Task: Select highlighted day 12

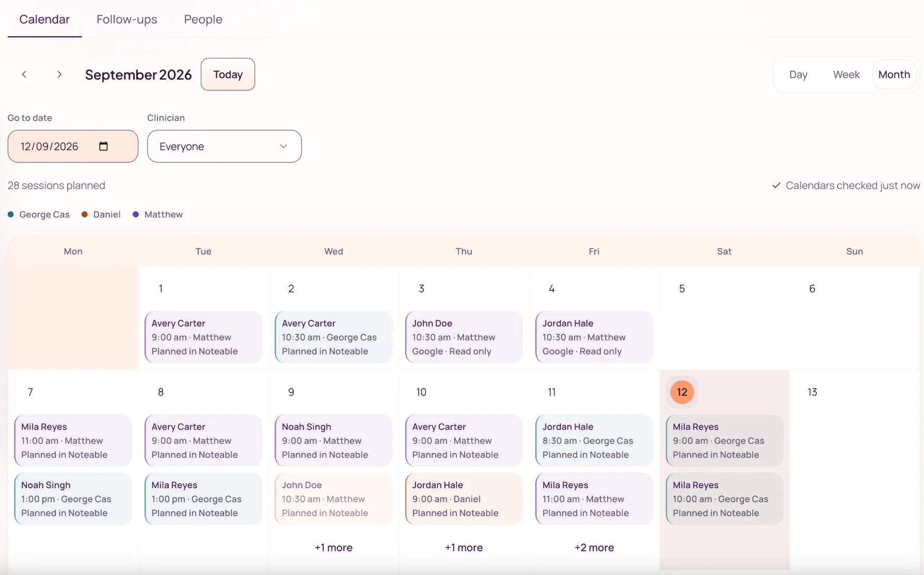Action: [682, 392]
